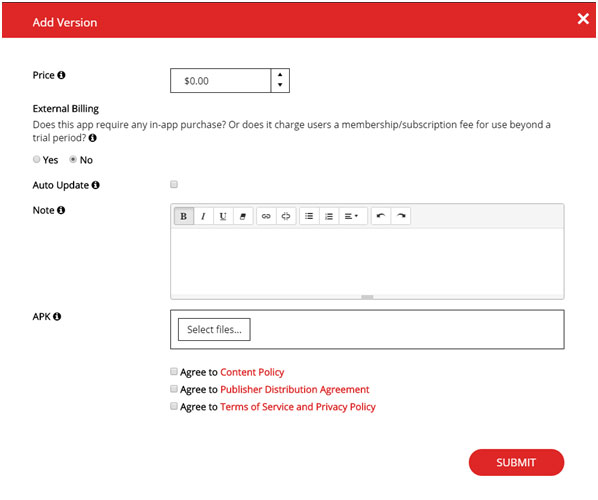
Task: Submit the new version form
Action: pyautogui.click(x=516, y=462)
